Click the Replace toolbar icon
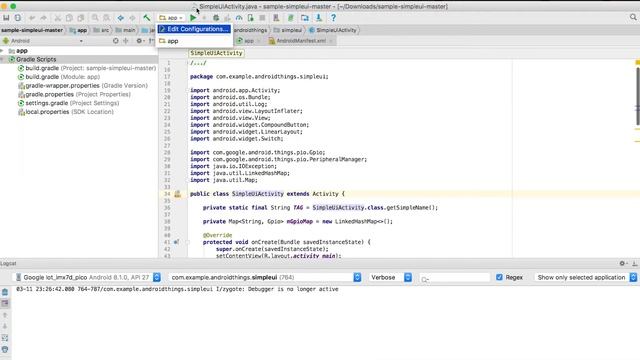This screenshot has width=640, height=360. coord(106,18)
